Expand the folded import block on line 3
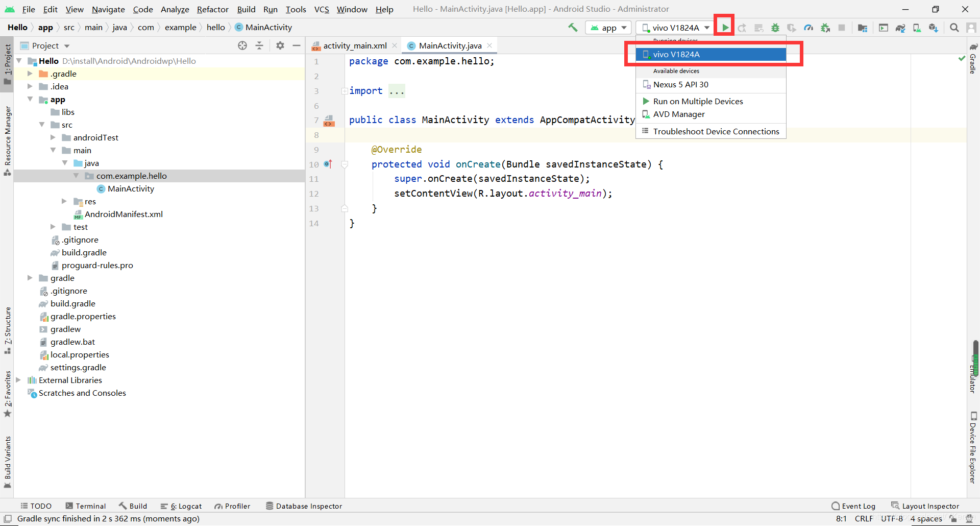The width and height of the screenshot is (980, 526). coord(345,91)
